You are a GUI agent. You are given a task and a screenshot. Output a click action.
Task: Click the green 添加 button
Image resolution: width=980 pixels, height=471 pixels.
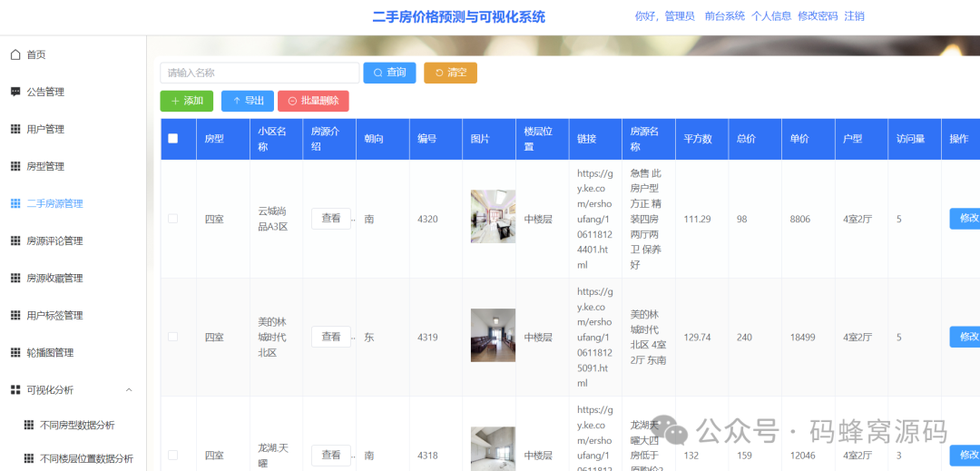click(x=186, y=102)
